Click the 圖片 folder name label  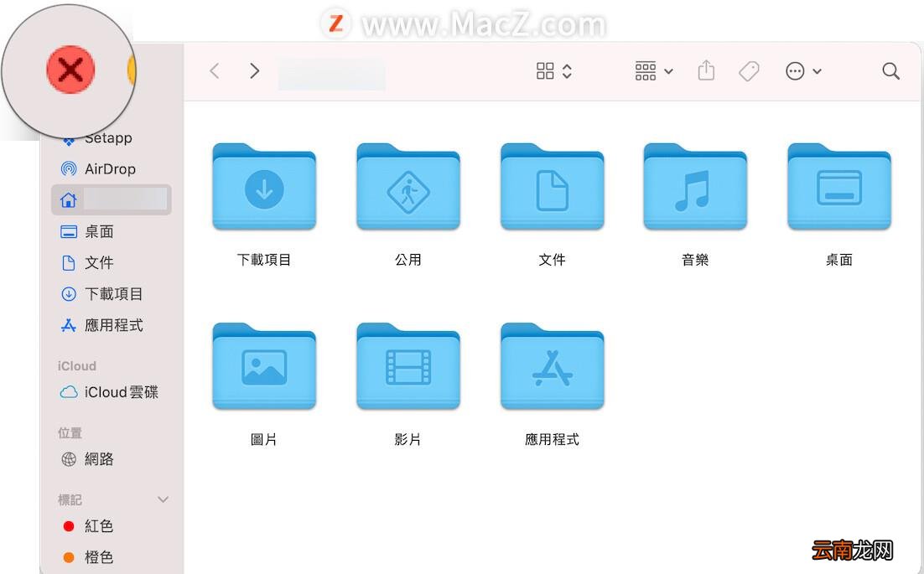point(264,439)
